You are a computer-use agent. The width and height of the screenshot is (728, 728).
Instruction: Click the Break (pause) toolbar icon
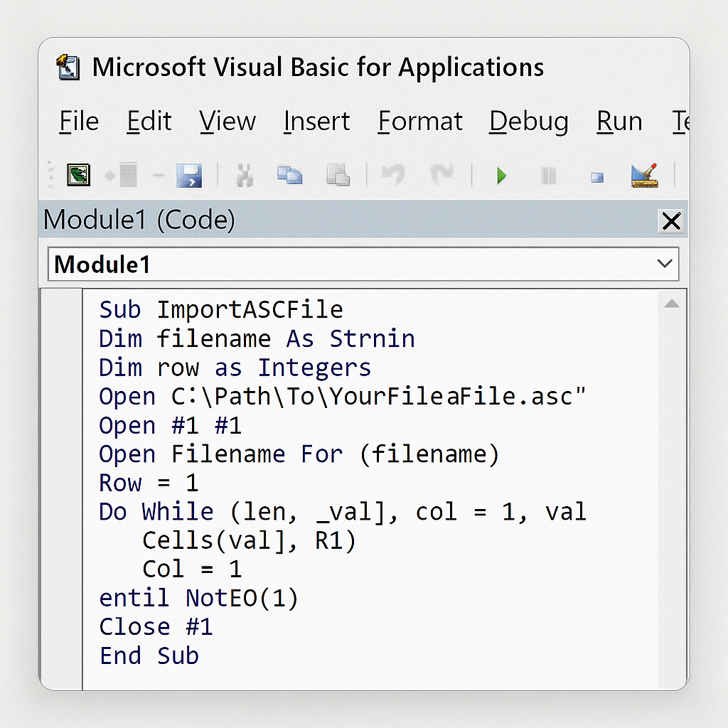pos(549,176)
